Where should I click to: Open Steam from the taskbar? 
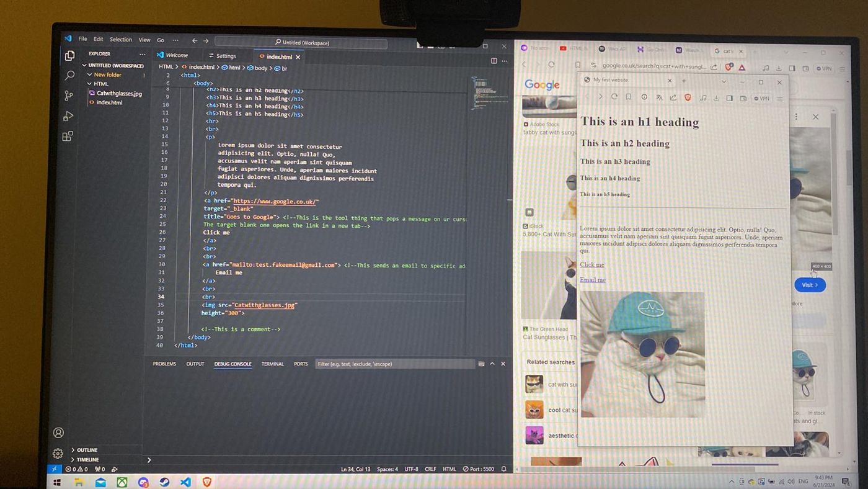pos(164,482)
